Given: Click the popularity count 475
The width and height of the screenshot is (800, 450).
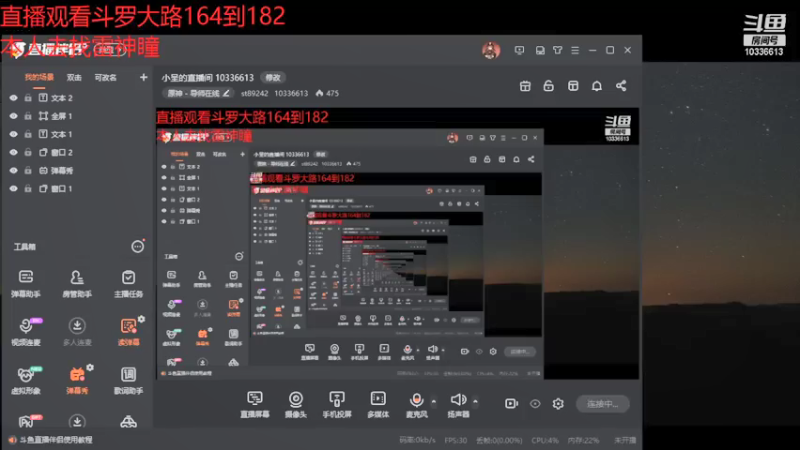Looking at the screenshot, I should (x=327, y=93).
